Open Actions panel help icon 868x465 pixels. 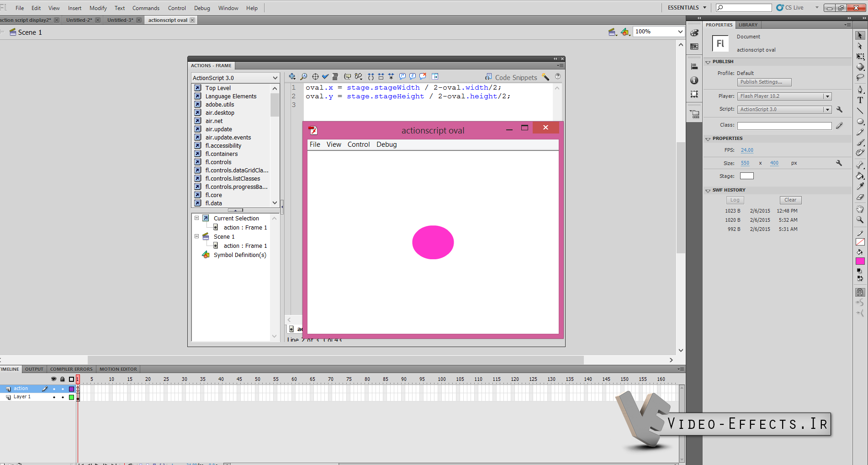click(558, 76)
